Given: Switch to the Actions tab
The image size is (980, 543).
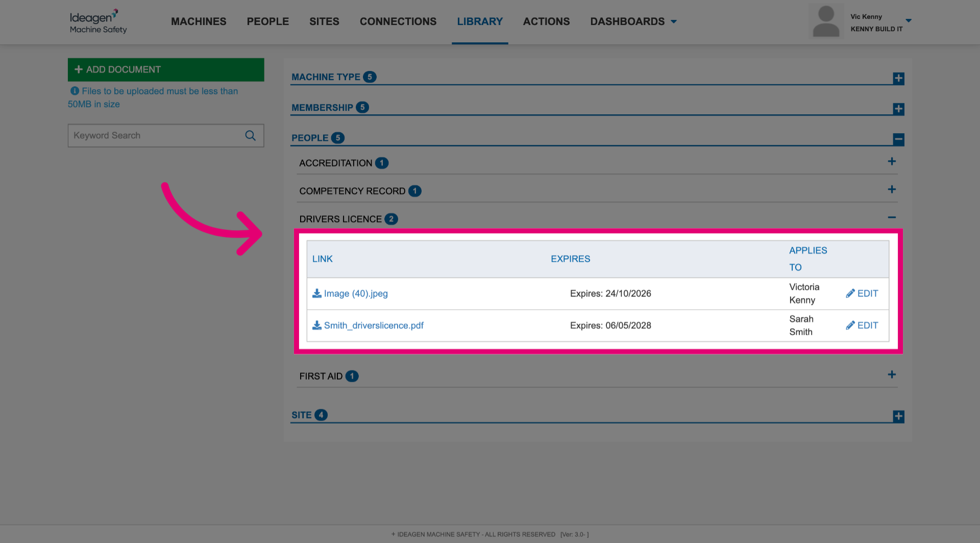Looking at the screenshot, I should pyautogui.click(x=546, y=21).
